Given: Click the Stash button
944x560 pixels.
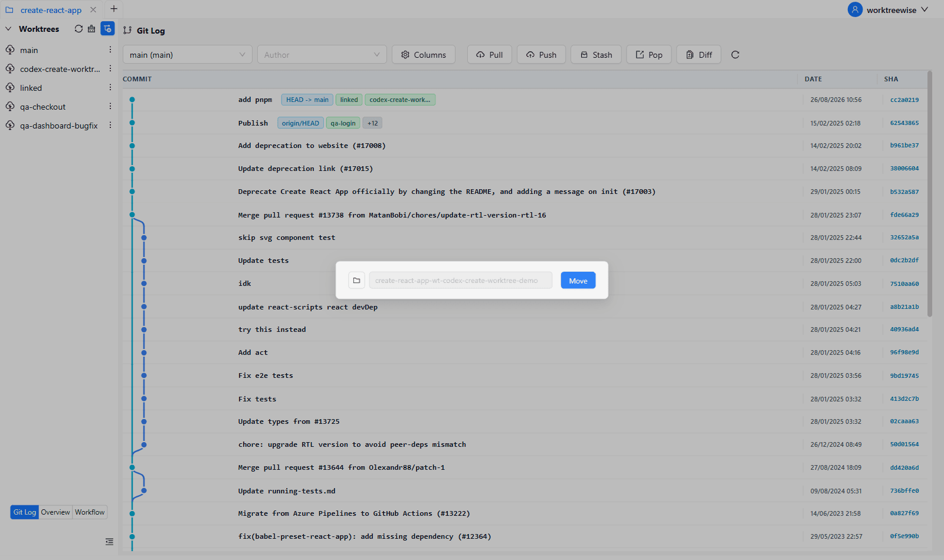Looking at the screenshot, I should (x=596, y=55).
